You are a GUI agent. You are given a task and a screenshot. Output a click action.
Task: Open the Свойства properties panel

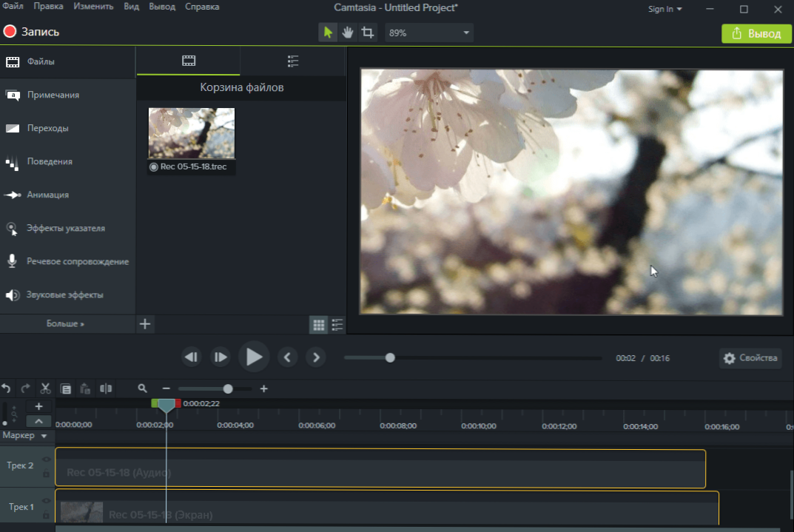point(751,358)
